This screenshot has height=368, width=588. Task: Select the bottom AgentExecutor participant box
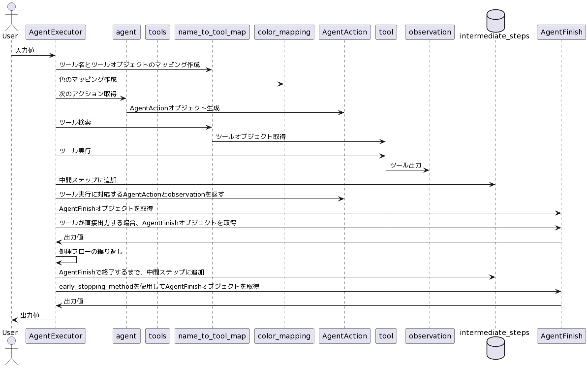click(x=56, y=336)
